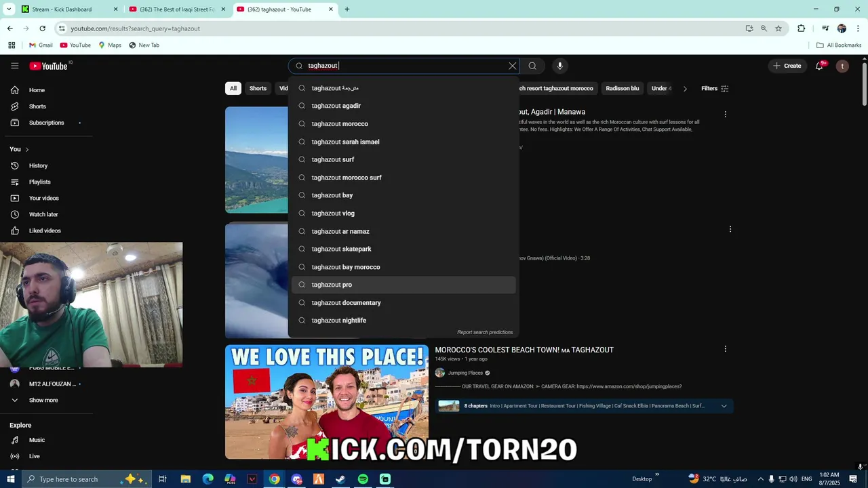Choose suggestion taghazout agadir

point(403,106)
